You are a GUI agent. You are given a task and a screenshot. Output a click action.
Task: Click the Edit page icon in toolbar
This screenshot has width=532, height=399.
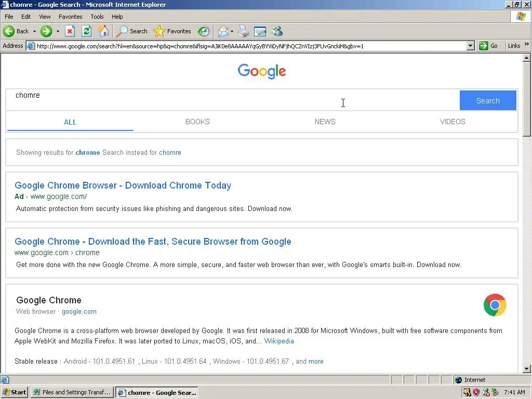click(260, 31)
